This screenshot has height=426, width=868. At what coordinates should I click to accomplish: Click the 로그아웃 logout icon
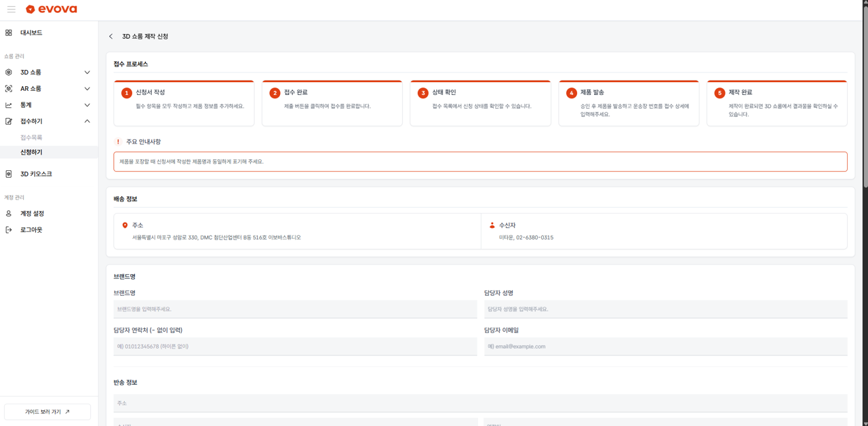[x=9, y=230]
